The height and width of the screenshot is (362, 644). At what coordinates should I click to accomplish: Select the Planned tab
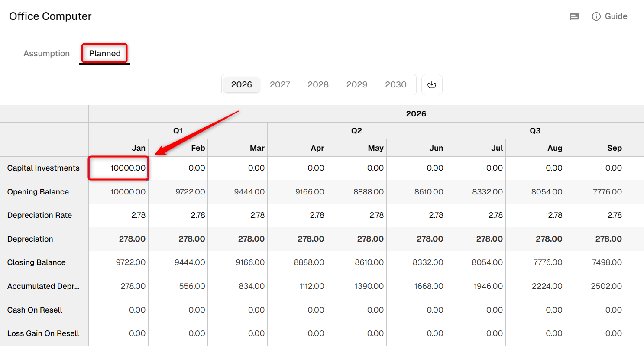(x=105, y=53)
